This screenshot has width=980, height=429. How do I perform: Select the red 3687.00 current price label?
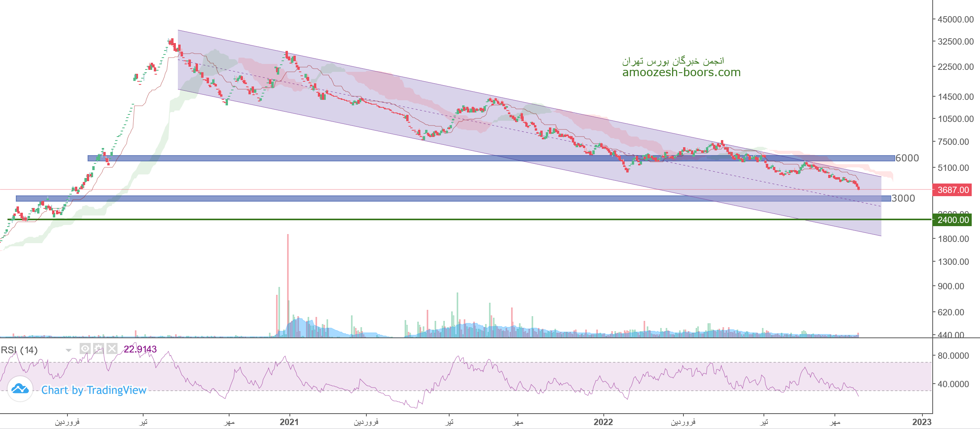point(952,190)
